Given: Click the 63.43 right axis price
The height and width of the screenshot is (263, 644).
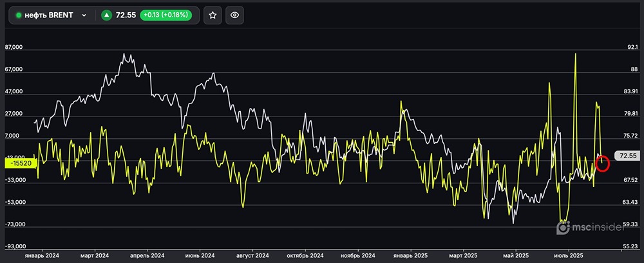Looking at the screenshot, I should tap(630, 203).
